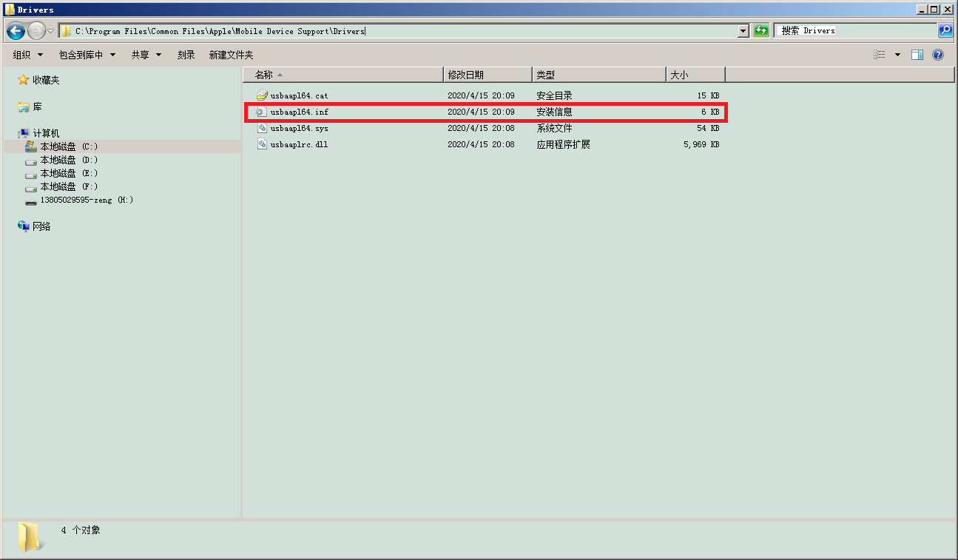Click the 搜索 Drivers search box
The height and width of the screenshot is (560, 958).
(x=856, y=31)
